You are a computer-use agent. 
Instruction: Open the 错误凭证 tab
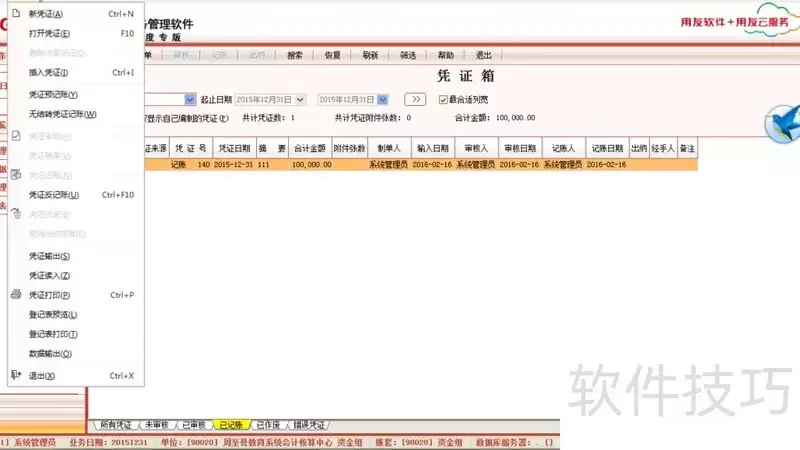309,424
